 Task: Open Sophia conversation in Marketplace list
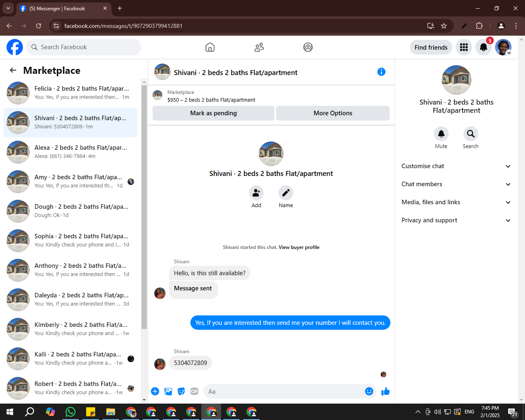[x=70, y=241]
